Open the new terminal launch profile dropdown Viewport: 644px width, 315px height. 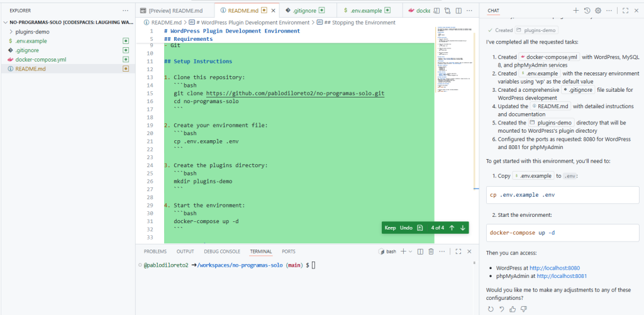tap(410, 251)
